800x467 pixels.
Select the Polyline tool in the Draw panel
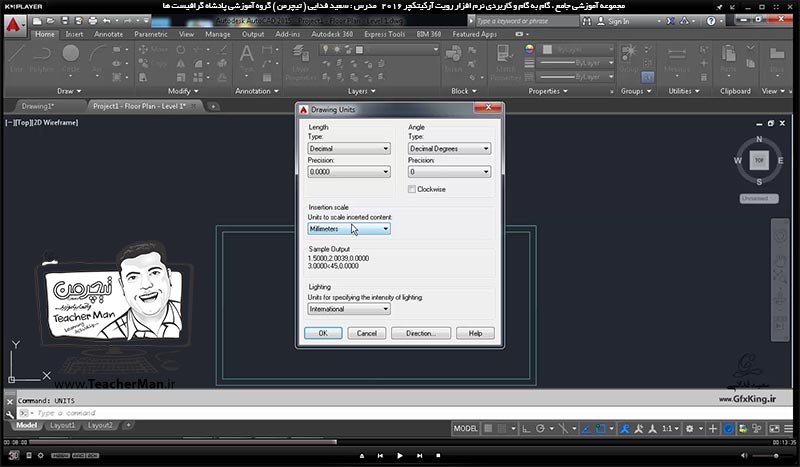(42, 59)
